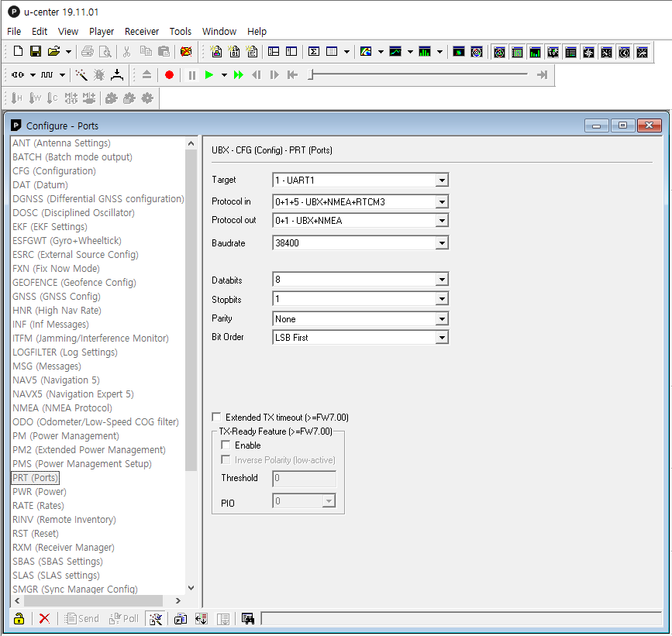
Task: Enable Extended TX timeout checkbox
Action: coord(217,417)
